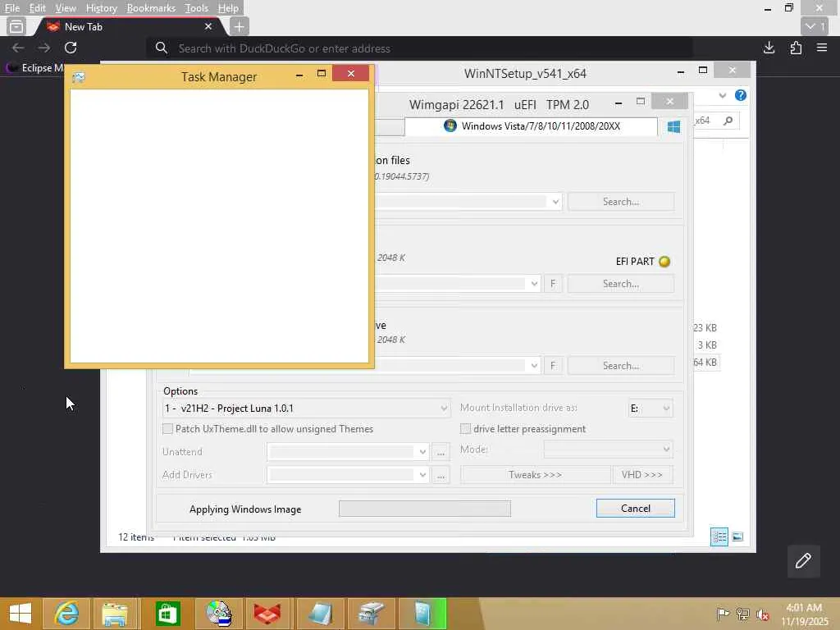Open the notepad-like taskbar app

tap(321, 614)
